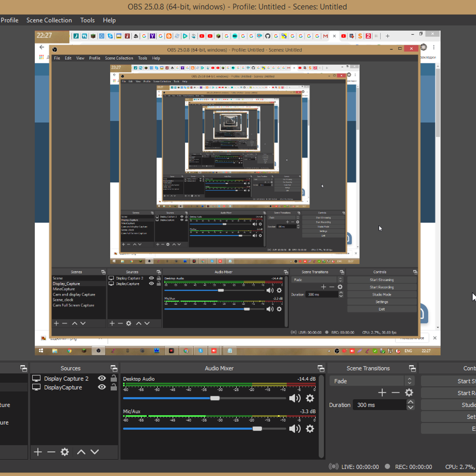The height and width of the screenshot is (476, 476).
Task: Click the arrows beside the Fade dropdown
Action: 409,381
